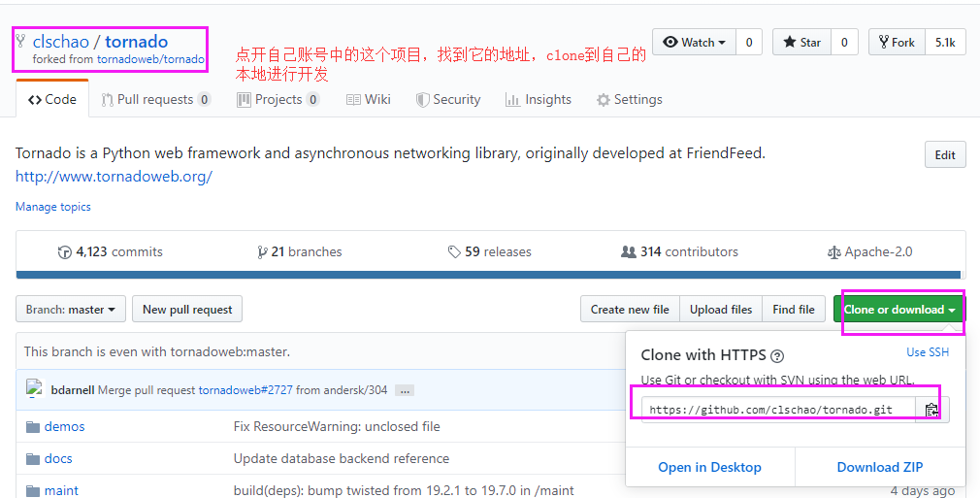Open the docs folder link

[x=58, y=458]
